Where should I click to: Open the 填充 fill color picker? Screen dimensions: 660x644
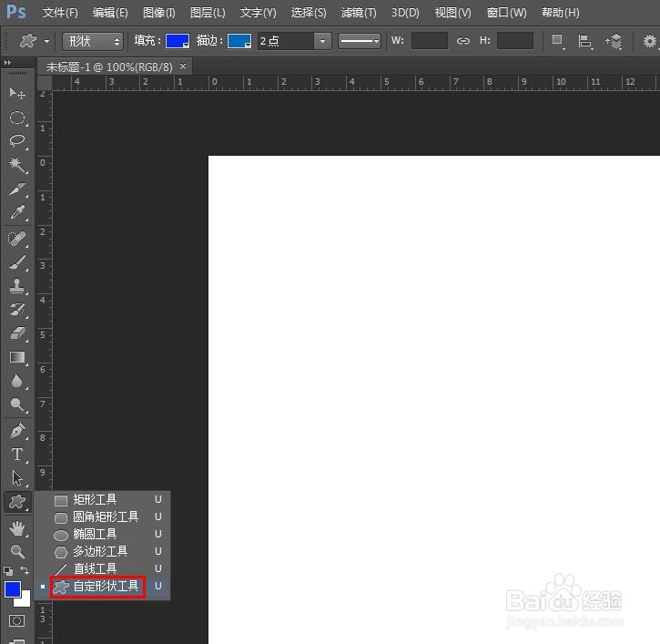pos(178,41)
